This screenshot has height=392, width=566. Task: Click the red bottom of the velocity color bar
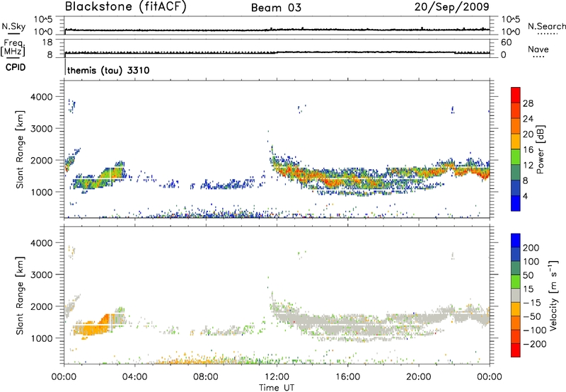tap(516, 350)
